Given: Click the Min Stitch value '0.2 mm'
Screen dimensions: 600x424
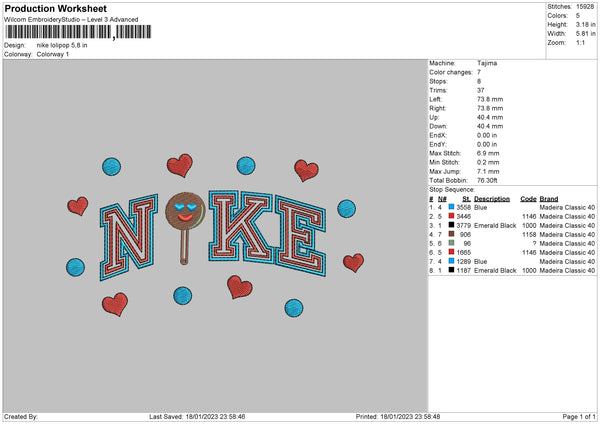Looking at the screenshot, I should point(488,162).
